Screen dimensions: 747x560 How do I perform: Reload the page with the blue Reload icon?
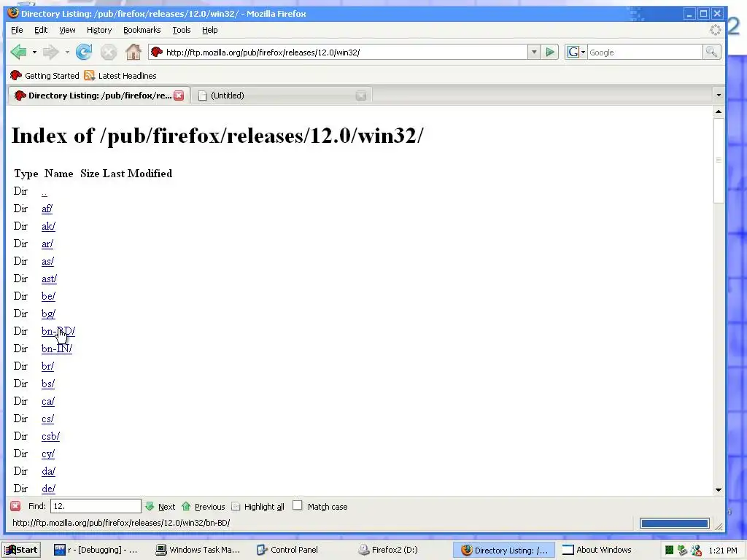[84, 52]
